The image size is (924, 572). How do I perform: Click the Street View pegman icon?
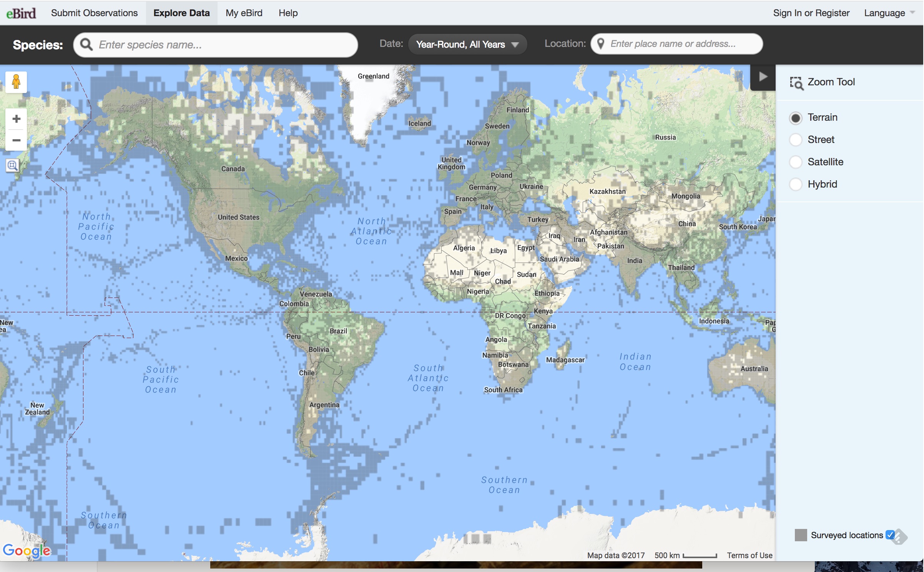(x=16, y=82)
